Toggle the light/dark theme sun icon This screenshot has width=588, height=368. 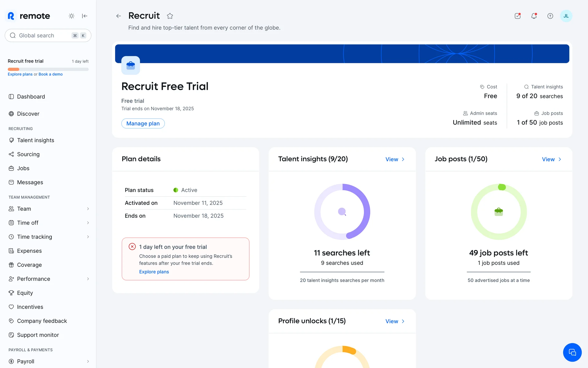(71, 16)
